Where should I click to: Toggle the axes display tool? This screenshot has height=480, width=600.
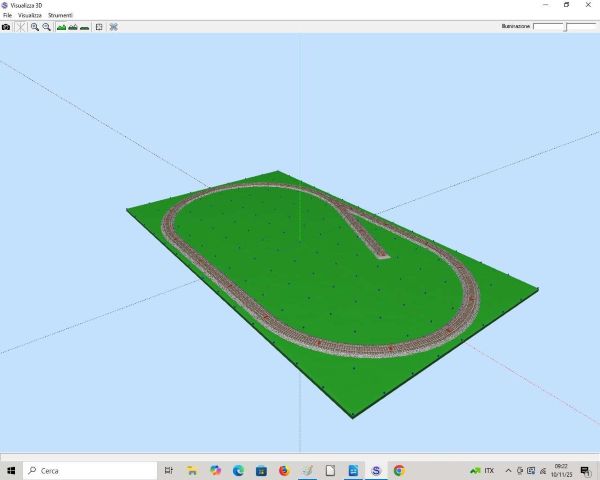coord(20,27)
